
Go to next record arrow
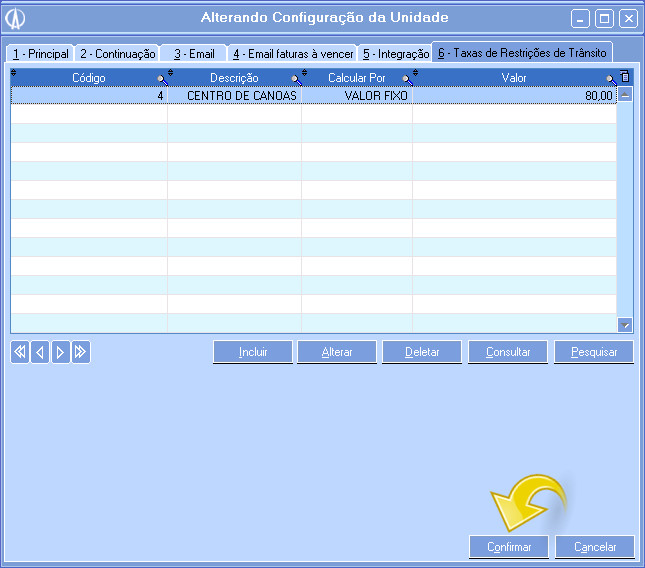tap(60, 352)
